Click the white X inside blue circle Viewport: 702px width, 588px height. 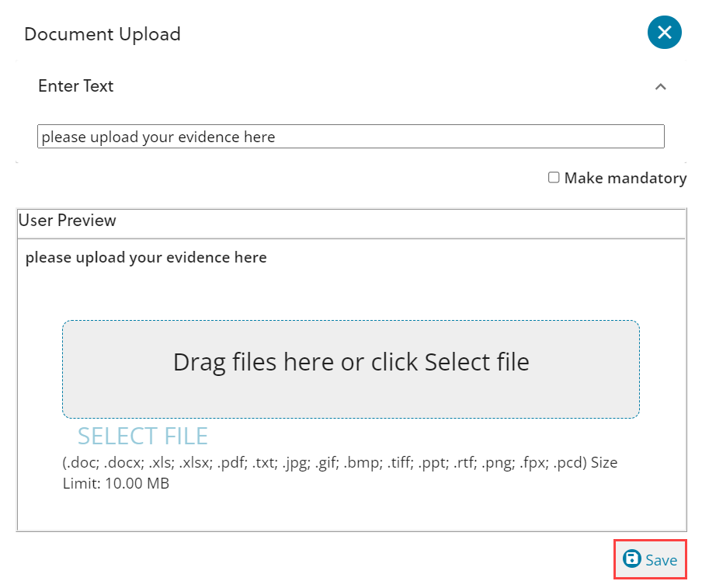[664, 33]
